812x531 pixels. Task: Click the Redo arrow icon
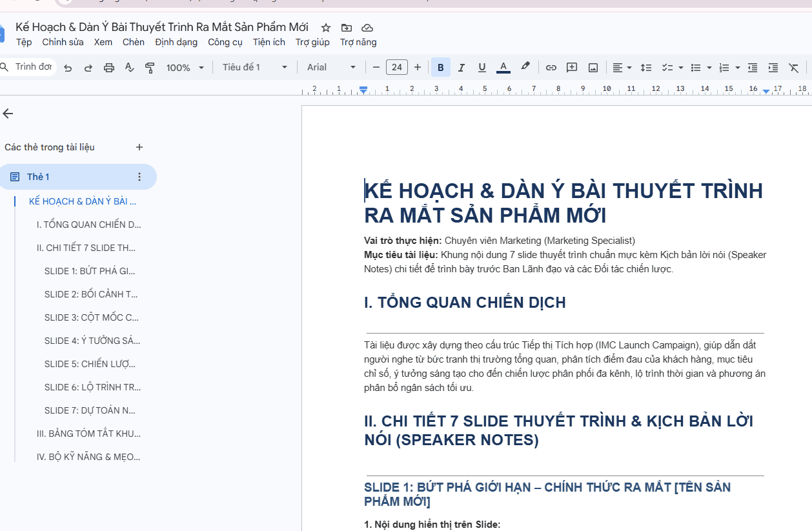(88, 68)
